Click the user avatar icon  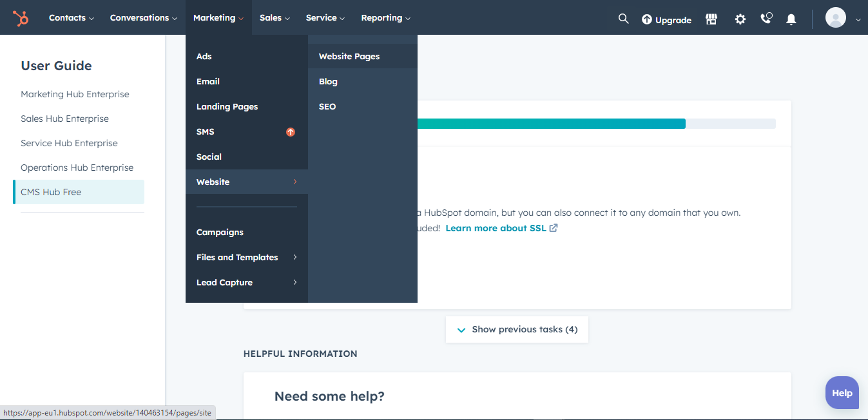(x=836, y=17)
